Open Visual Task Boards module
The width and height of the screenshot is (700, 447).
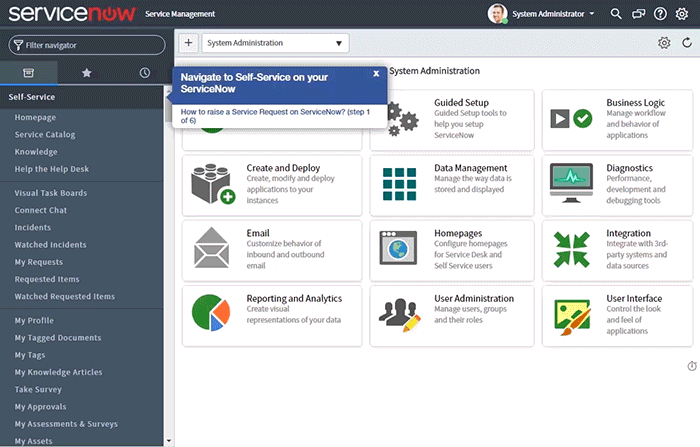point(51,193)
